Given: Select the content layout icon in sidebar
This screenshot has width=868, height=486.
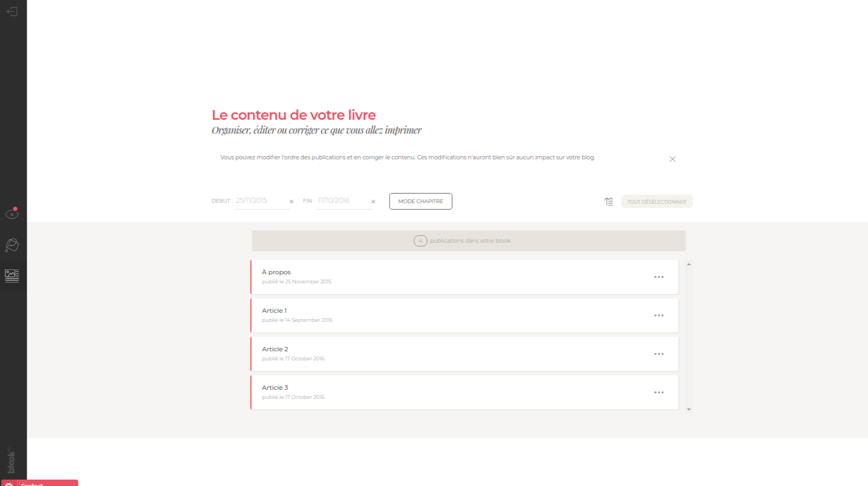Looking at the screenshot, I should click(12, 275).
